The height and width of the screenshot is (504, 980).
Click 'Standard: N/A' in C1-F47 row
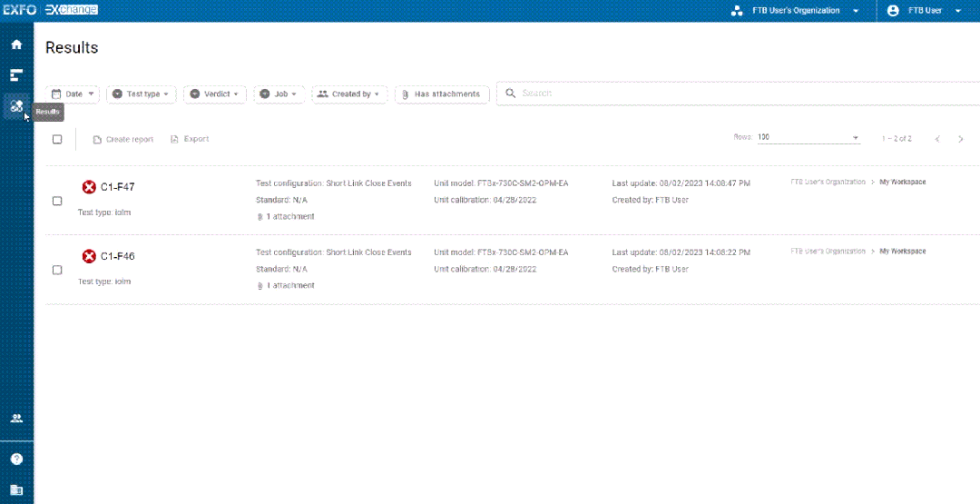(x=282, y=200)
